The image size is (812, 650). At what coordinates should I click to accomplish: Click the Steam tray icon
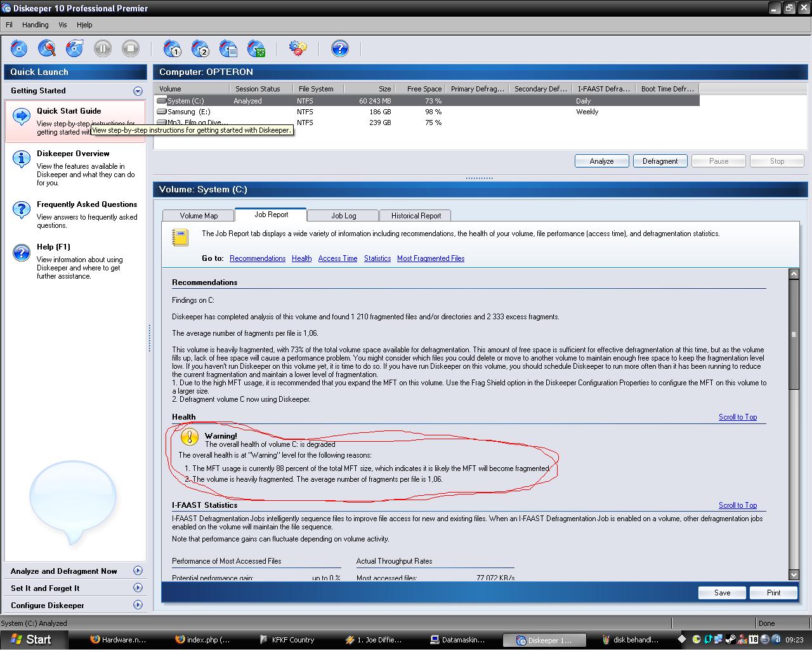point(730,639)
